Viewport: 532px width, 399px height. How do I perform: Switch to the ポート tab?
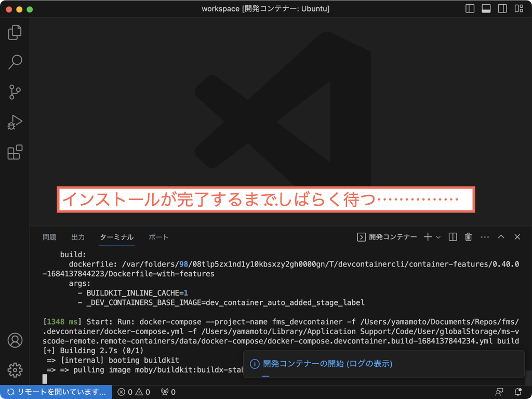coord(158,237)
